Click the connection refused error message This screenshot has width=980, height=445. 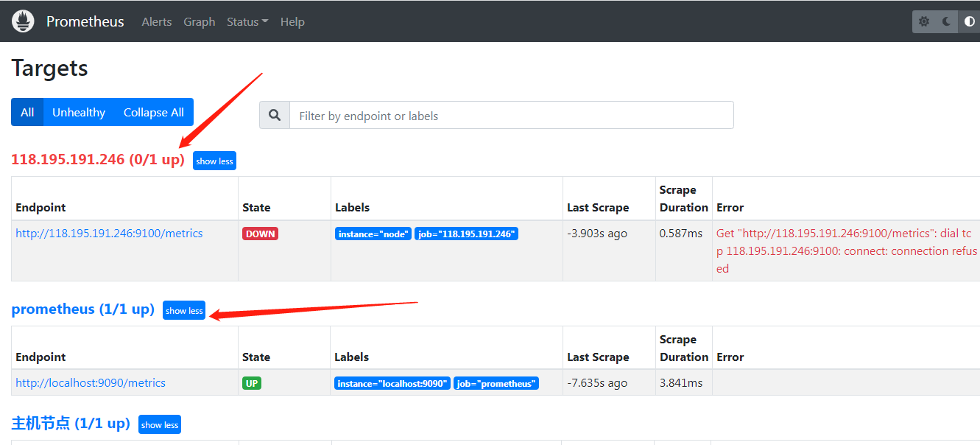[x=847, y=250]
